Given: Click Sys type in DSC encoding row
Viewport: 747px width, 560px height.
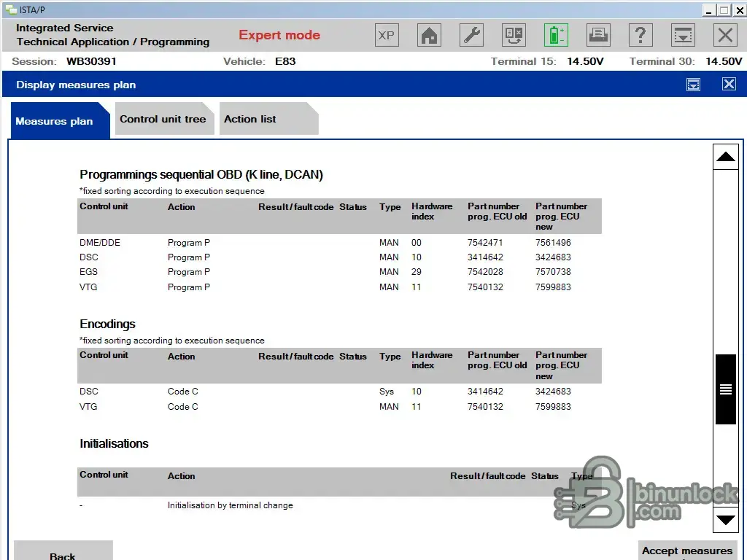Looking at the screenshot, I should pos(387,392).
